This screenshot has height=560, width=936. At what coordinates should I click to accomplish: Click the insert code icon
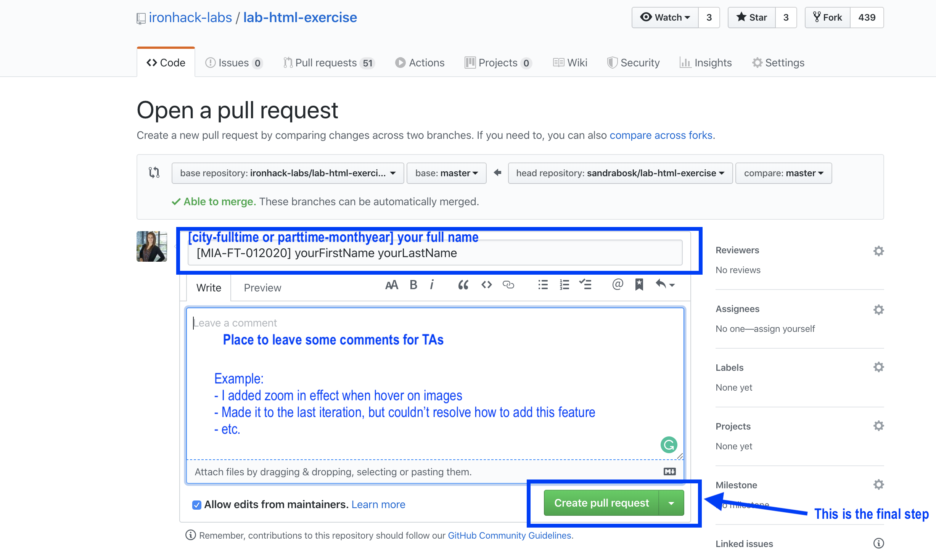point(486,285)
